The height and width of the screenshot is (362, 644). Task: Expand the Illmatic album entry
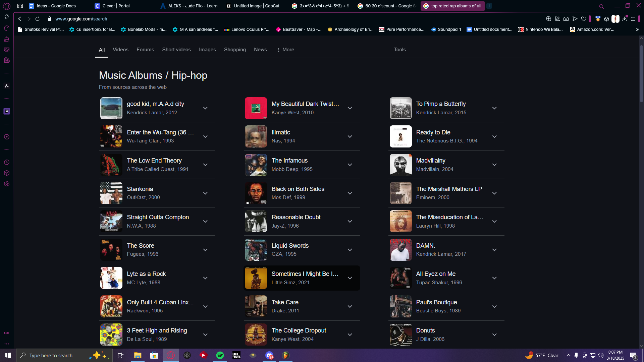click(x=350, y=137)
